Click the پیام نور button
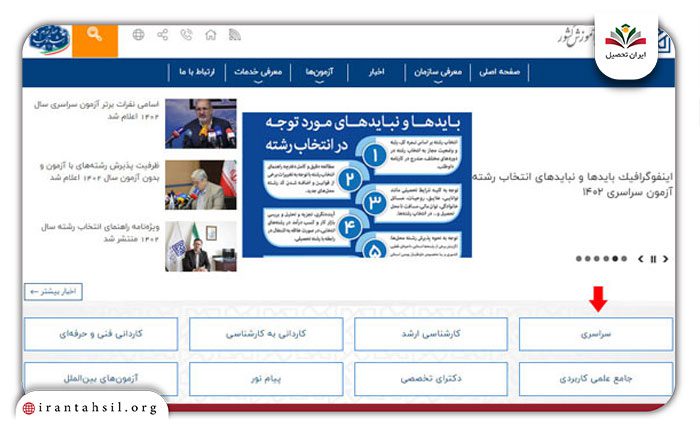 tap(266, 379)
